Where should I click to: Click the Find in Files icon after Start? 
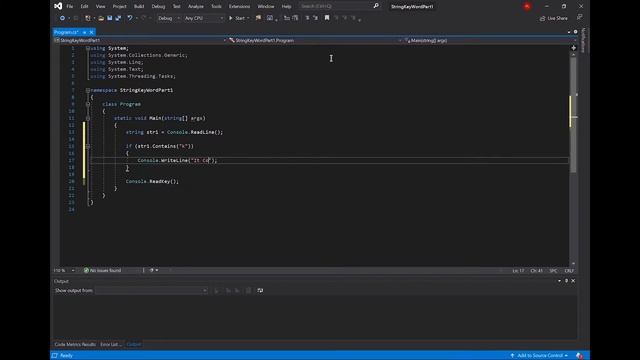point(258,18)
